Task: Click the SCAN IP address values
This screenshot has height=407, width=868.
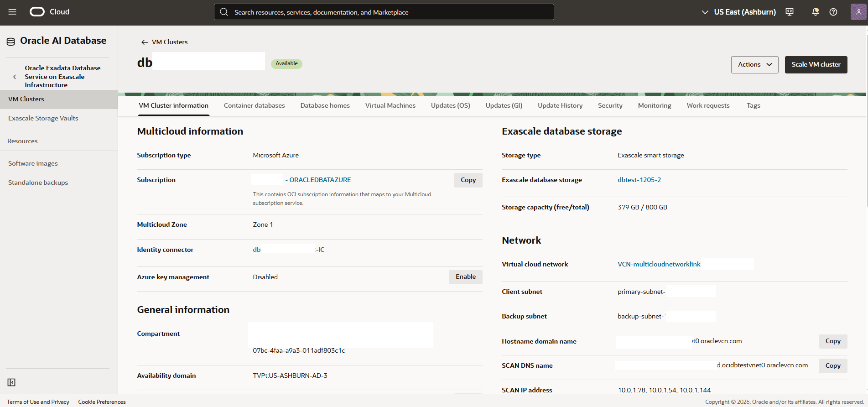Action: (x=664, y=390)
